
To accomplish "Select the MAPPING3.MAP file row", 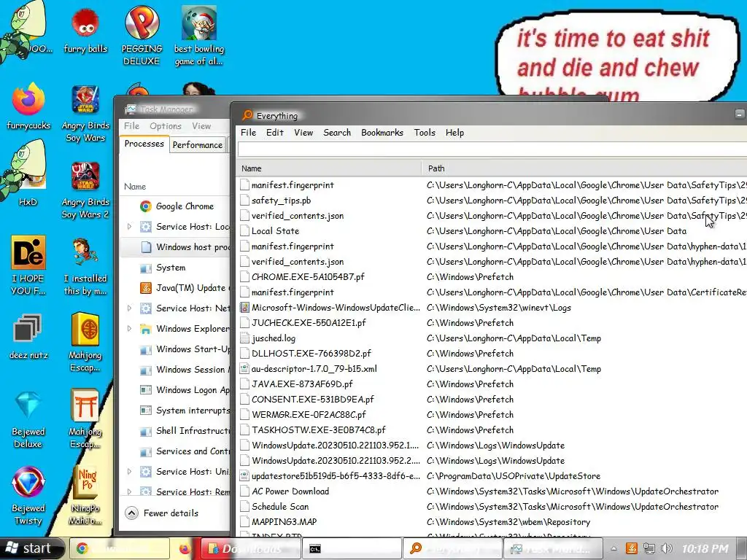I will coord(491,521).
